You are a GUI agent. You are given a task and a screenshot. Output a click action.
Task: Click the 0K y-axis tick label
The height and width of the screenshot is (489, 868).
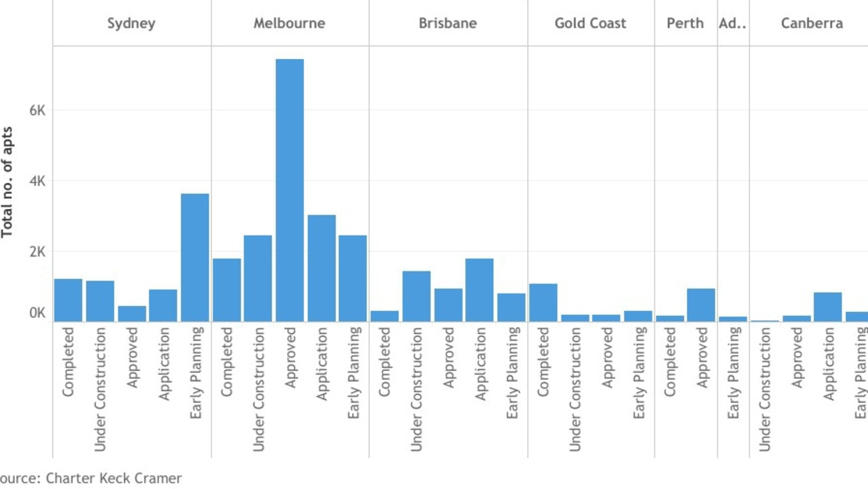(37, 314)
